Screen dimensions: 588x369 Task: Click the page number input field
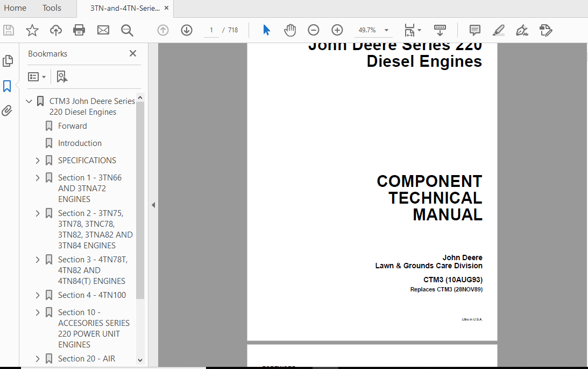(x=211, y=30)
